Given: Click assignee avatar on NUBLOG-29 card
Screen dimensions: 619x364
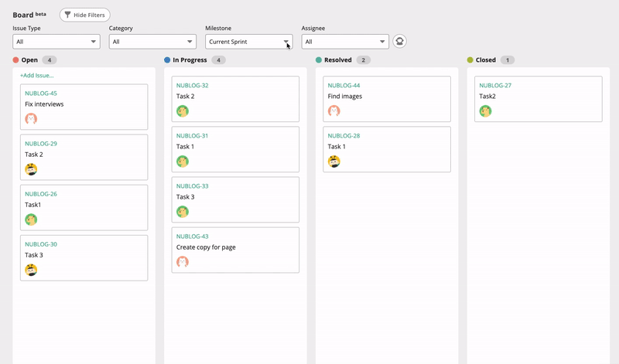Looking at the screenshot, I should pos(31,169).
